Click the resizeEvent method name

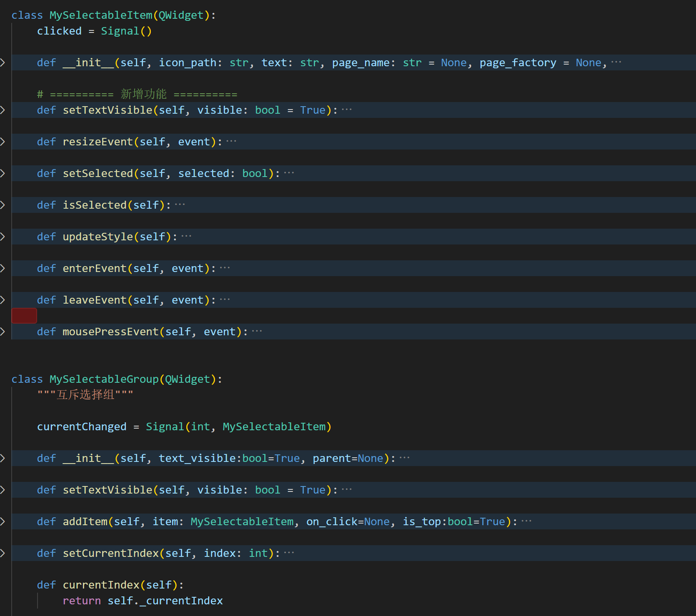tap(98, 142)
